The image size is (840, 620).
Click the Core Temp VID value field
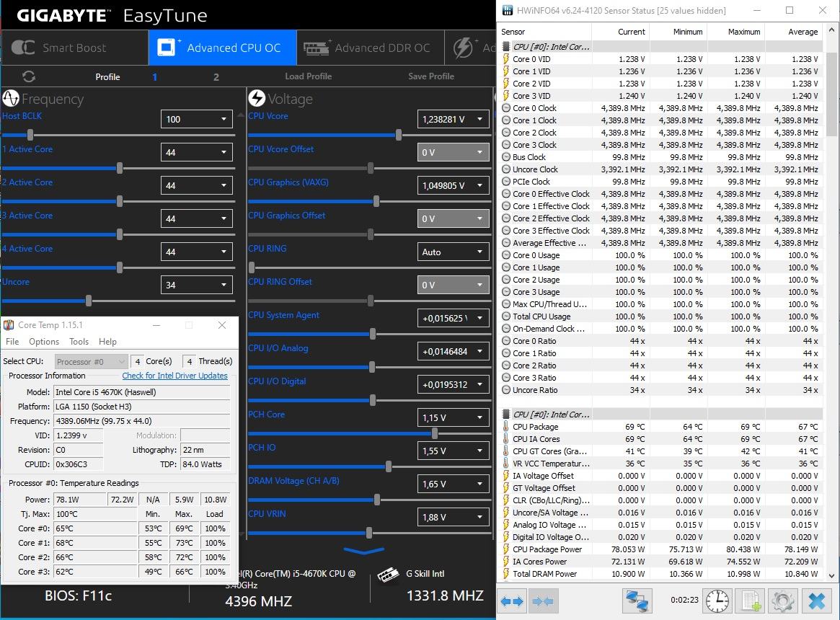click(x=78, y=435)
